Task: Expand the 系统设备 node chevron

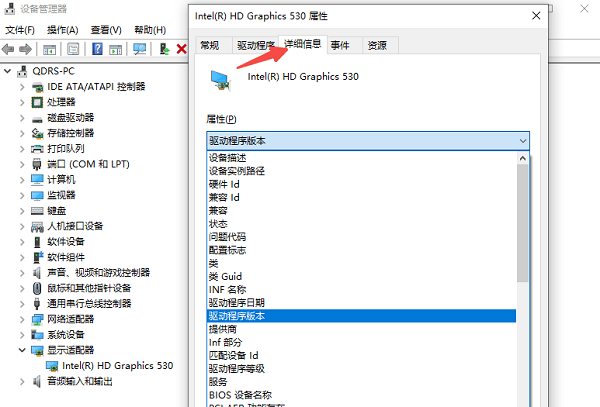Action: [x=22, y=335]
